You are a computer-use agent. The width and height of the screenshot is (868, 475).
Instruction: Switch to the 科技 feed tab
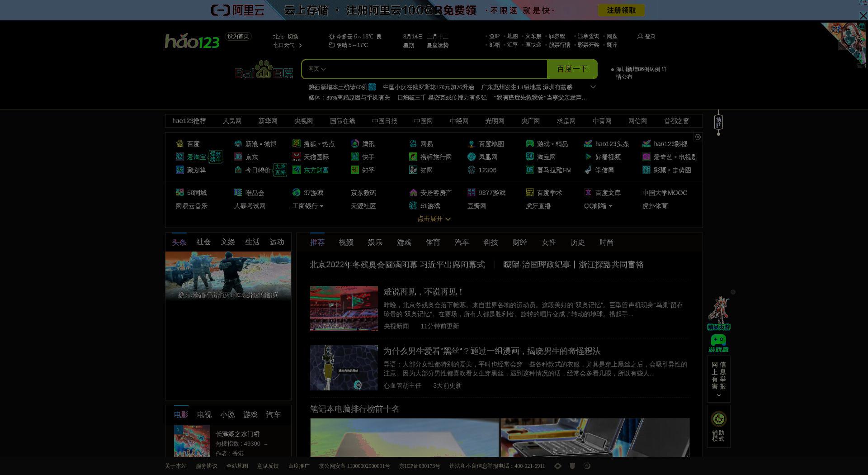tap(491, 242)
